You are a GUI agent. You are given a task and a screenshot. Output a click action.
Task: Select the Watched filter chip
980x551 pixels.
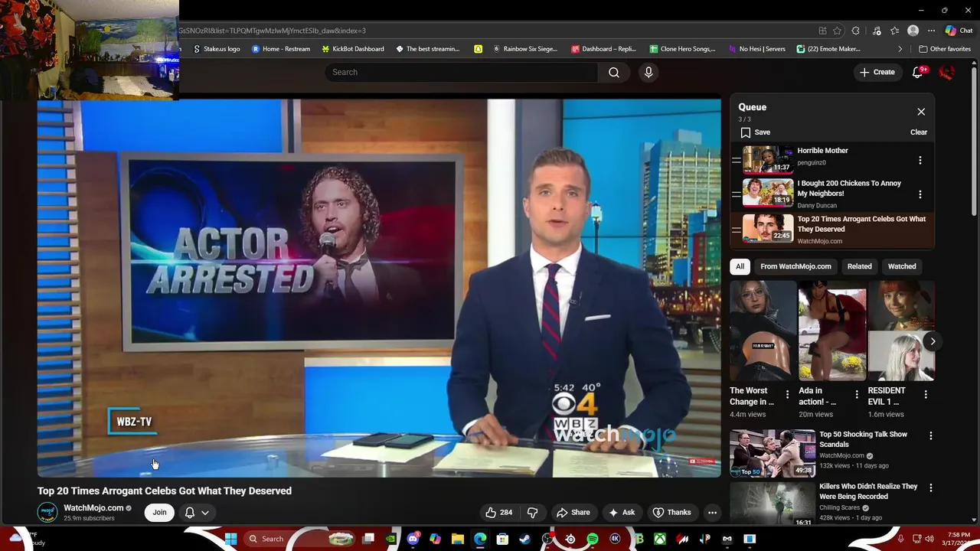pyautogui.click(x=902, y=266)
